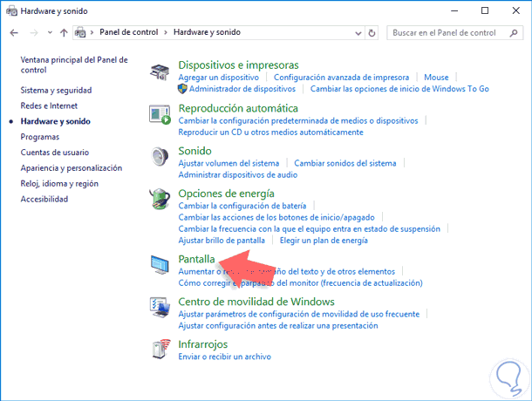532x401 pixels.
Task: Expand the chevron before Panel de control breadcrumb
Action: 92,32
